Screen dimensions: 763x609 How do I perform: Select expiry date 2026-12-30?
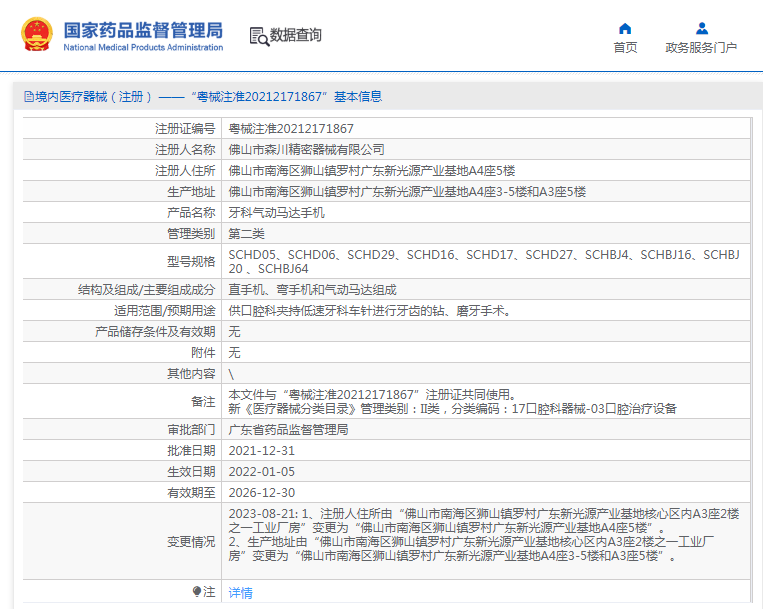[262, 492]
